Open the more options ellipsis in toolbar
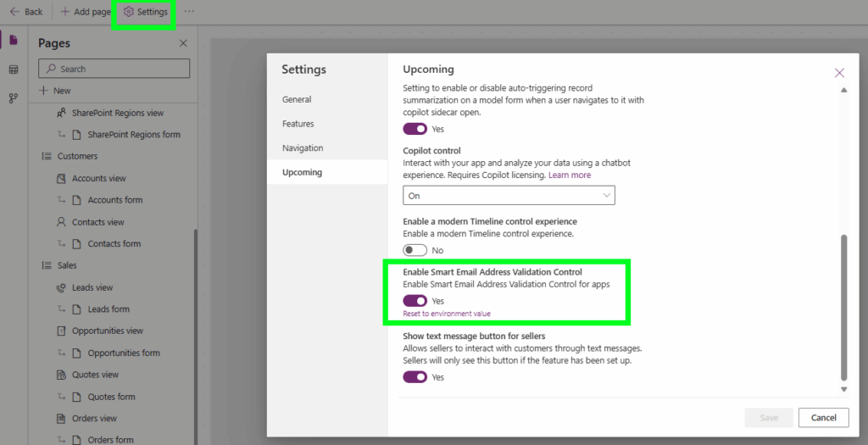The width and height of the screenshot is (868, 445). (189, 12)
